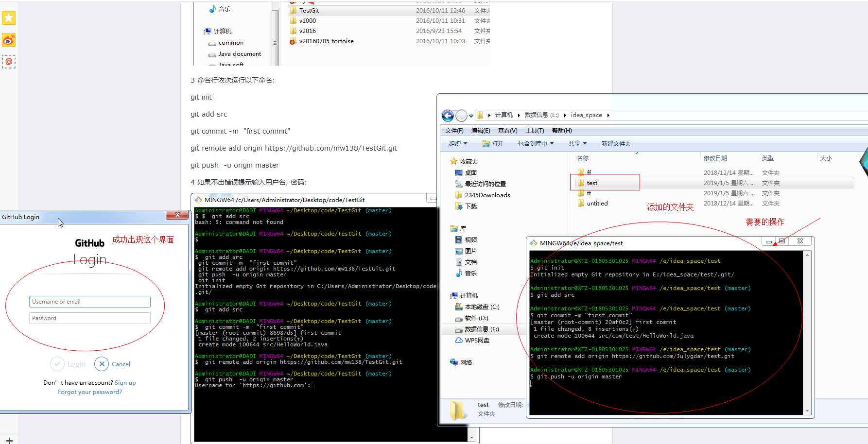Viewport: 868px width, 444px height.
Task: Click the back arrow in idea_space explorer
Action: (448, 116)
